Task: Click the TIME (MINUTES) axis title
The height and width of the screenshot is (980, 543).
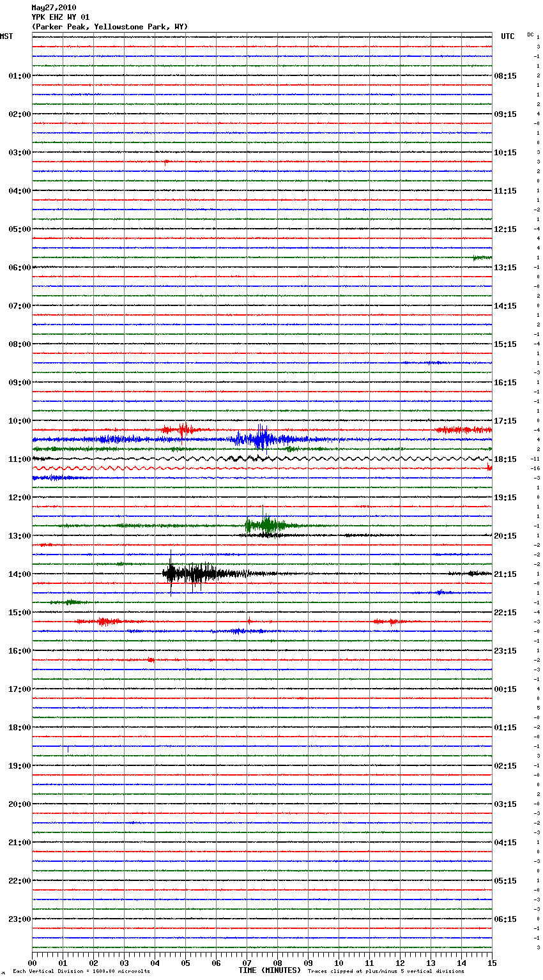Action: [270, 970]
